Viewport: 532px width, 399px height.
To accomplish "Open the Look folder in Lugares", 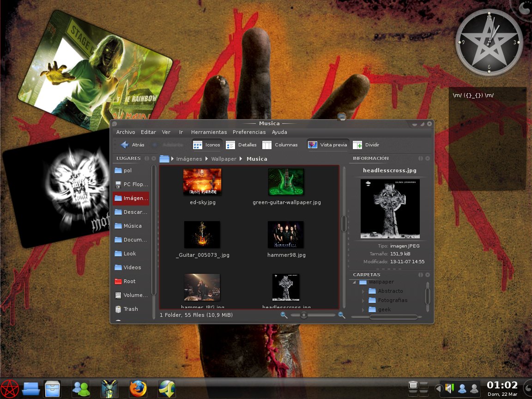I will tap(131, 254).
